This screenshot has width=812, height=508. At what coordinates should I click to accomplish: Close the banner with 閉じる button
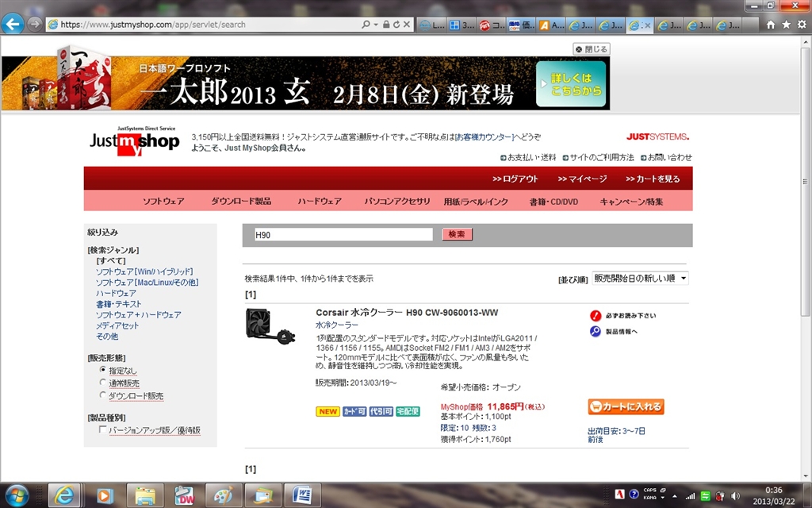592,49
